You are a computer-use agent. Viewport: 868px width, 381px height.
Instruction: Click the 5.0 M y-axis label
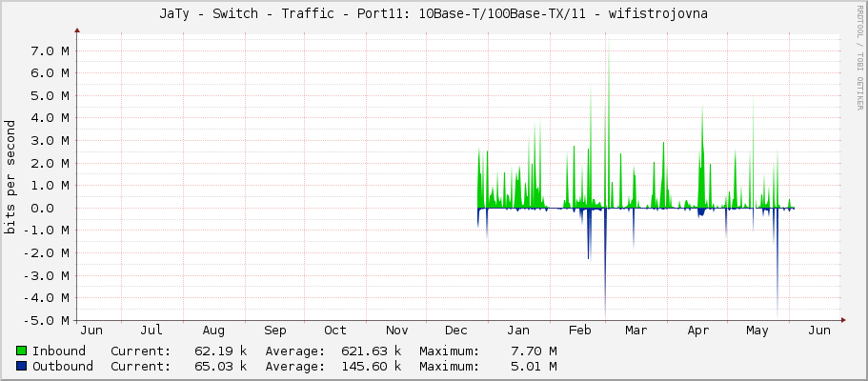coord(50,96)
